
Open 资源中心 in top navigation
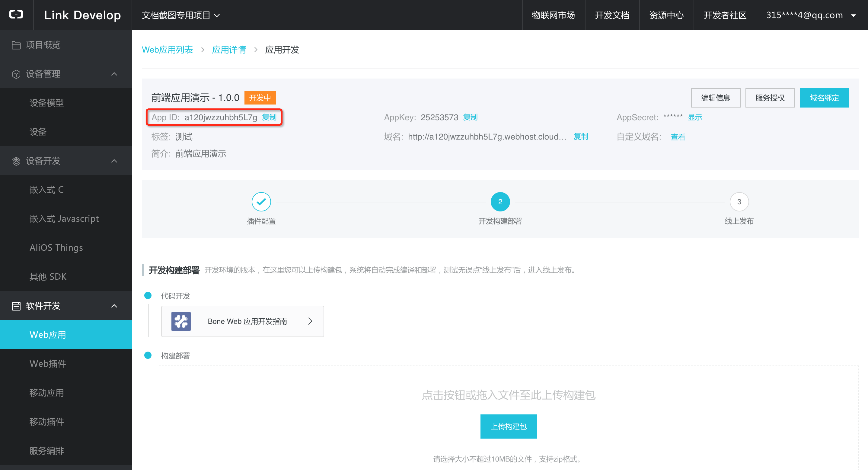[x=666, y=15]
